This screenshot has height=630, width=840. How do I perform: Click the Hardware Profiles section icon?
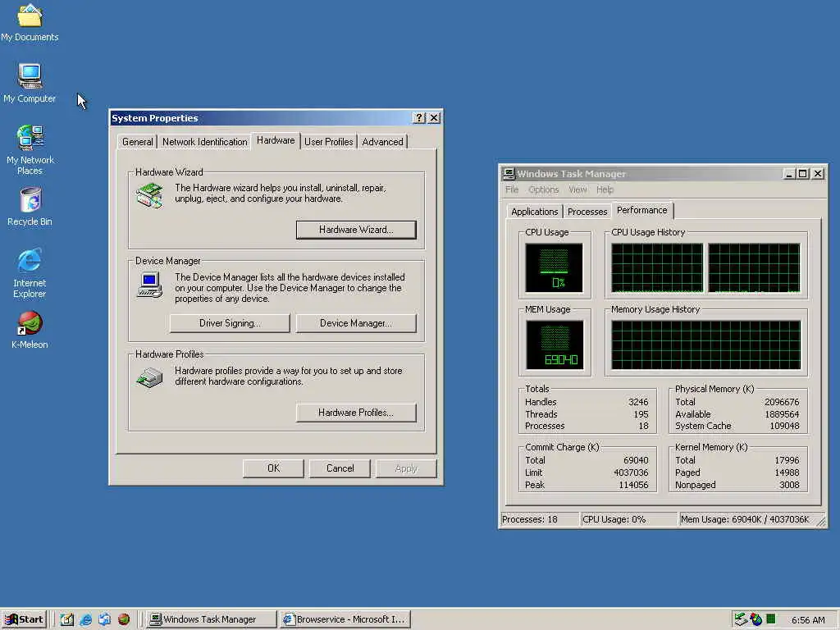tap(149, 377)
